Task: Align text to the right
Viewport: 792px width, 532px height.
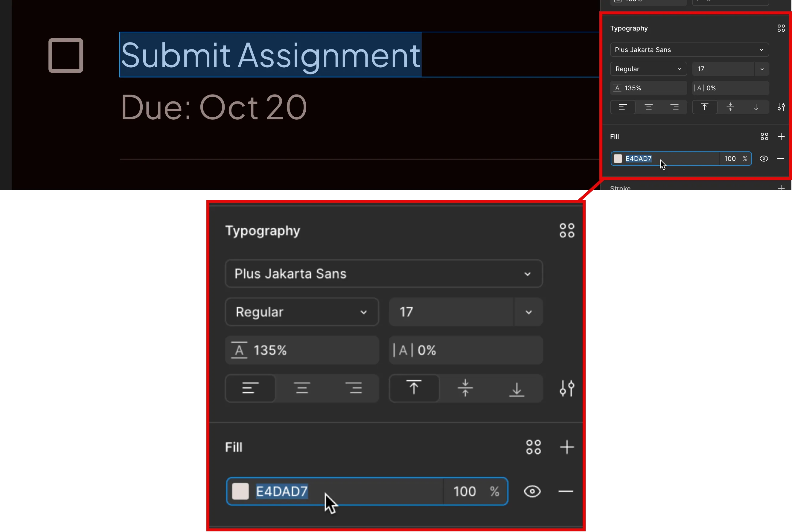Action: 675,107
